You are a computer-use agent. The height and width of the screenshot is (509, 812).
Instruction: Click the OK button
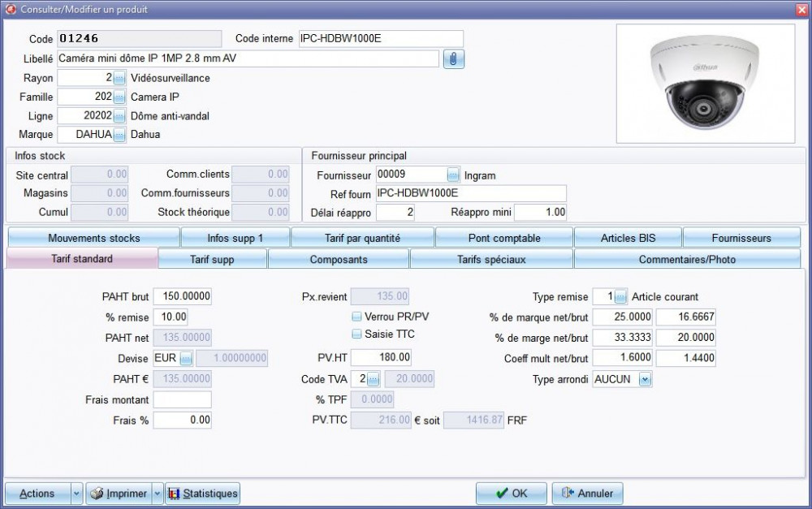click(x=511, y=493)
